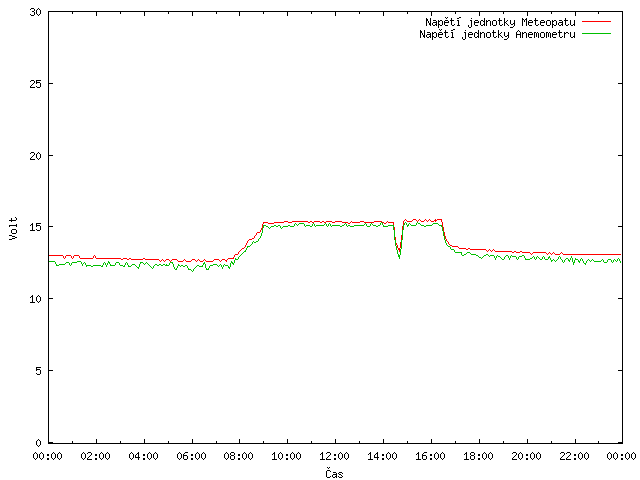Click the 'Volt' y-axis label
The height and width of the screenshot is (480, 640).
[x=13, y=228]
